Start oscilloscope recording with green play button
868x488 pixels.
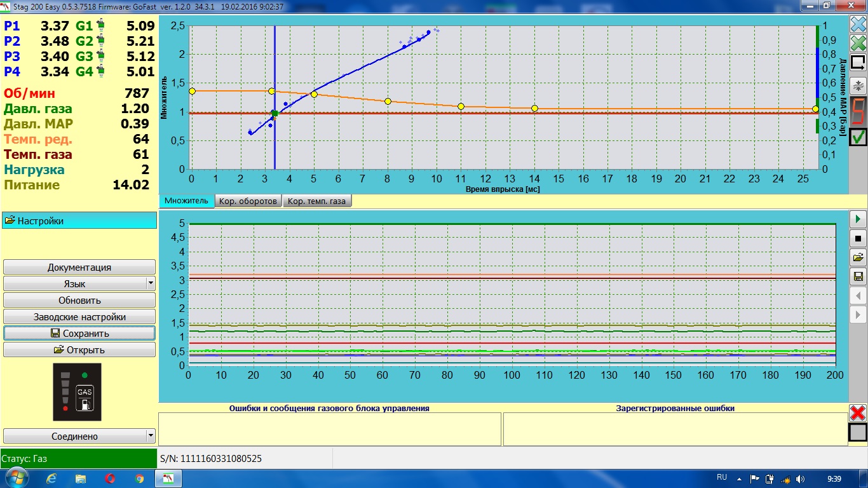pos(858,219)
